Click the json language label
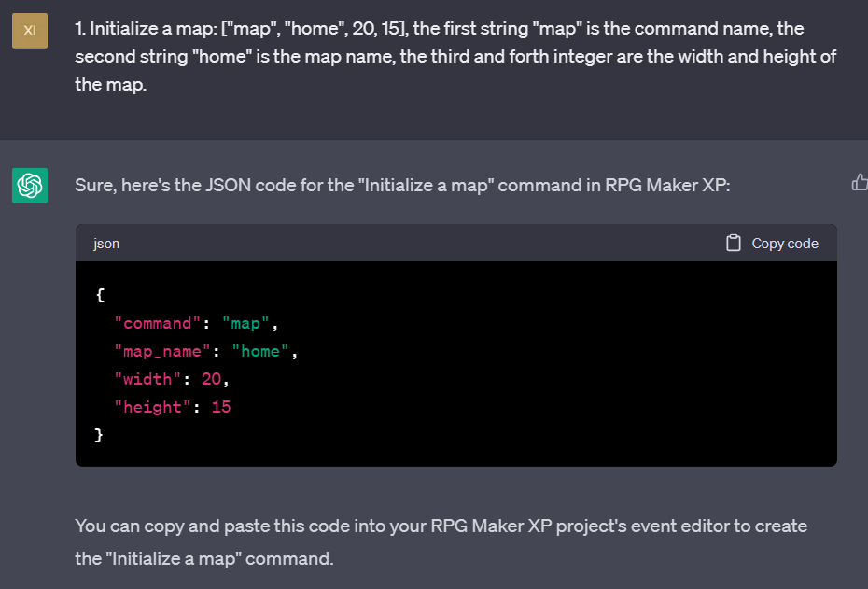The width and height of the screenshot is (868, 589). pos(106,244)
